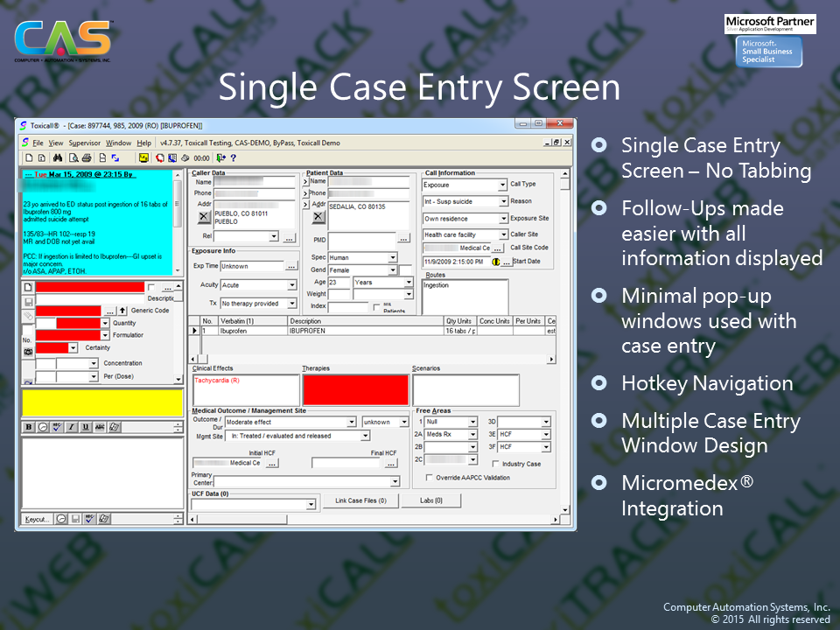This screenshot has height=630, width=840.
Task: Click the Bold formatting button
Action: [x=29, y=427]
